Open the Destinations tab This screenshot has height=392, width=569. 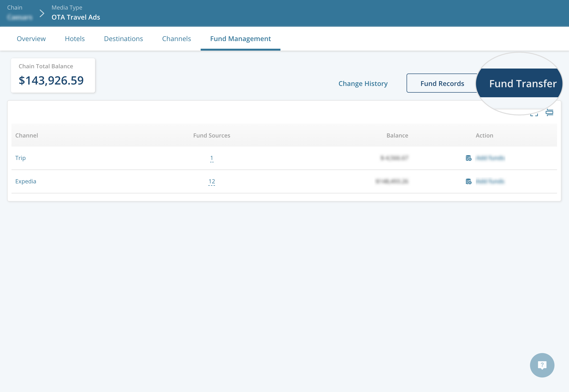pos(123,39)
